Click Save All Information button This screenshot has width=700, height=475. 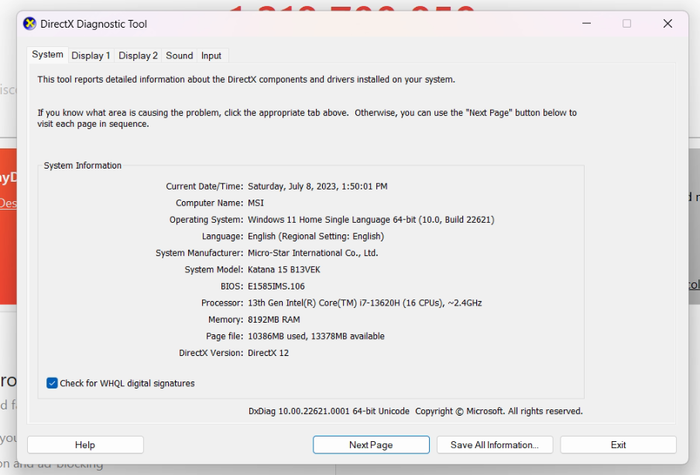(x=494, y=445)
